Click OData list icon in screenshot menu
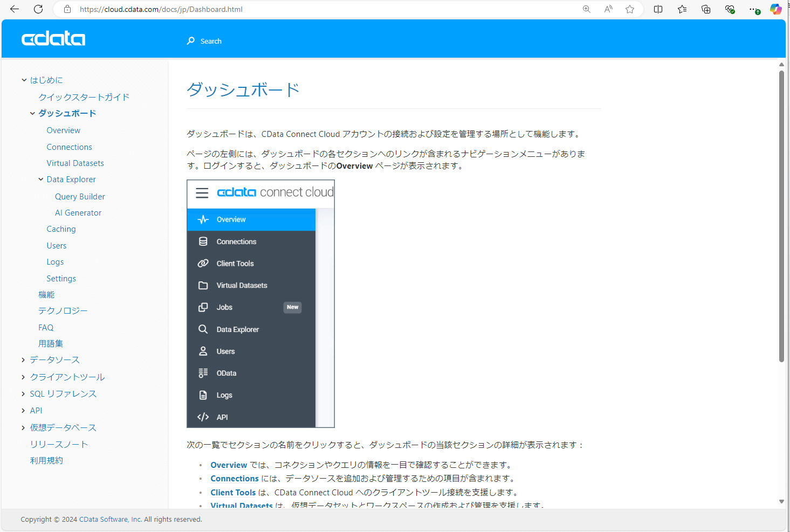This screenshot has width=790, height=532. (203, 373)
